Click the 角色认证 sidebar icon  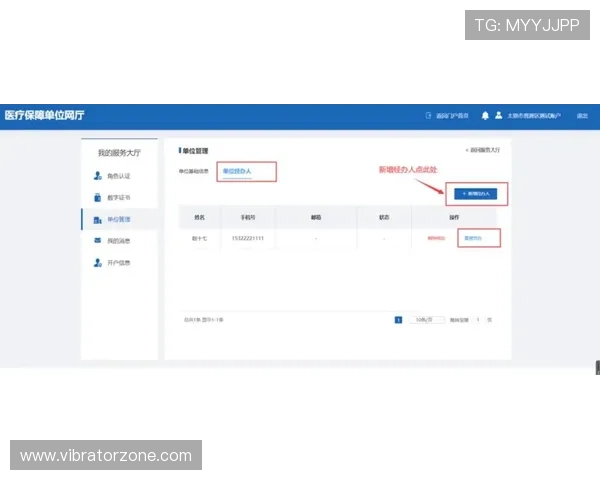click(x=97, y=175)
